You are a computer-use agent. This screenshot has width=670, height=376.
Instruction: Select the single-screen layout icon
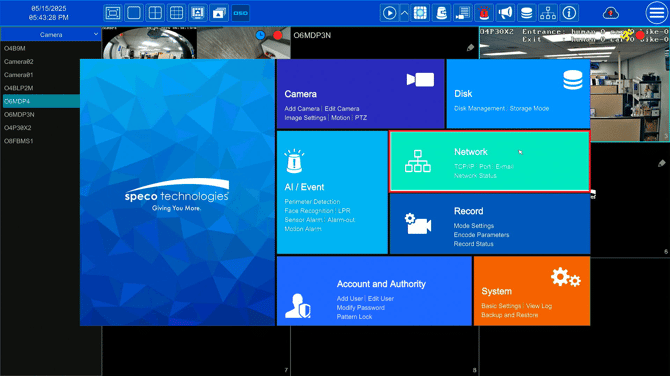tap(134, 13)
